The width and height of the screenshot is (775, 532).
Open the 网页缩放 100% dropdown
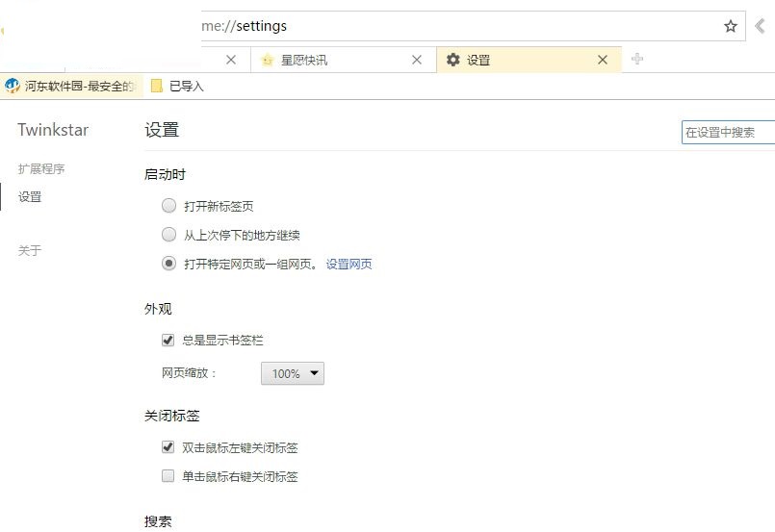pos(293,373)
